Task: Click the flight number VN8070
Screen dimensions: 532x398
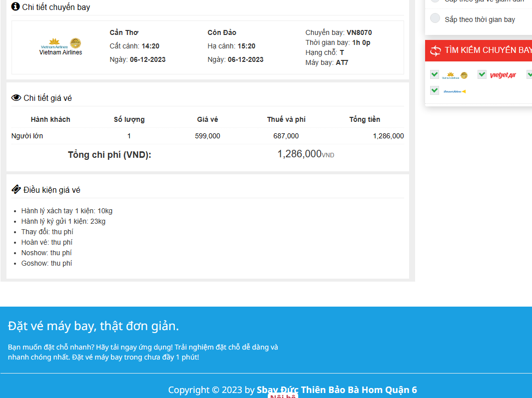Action: [x=359, y=32]
